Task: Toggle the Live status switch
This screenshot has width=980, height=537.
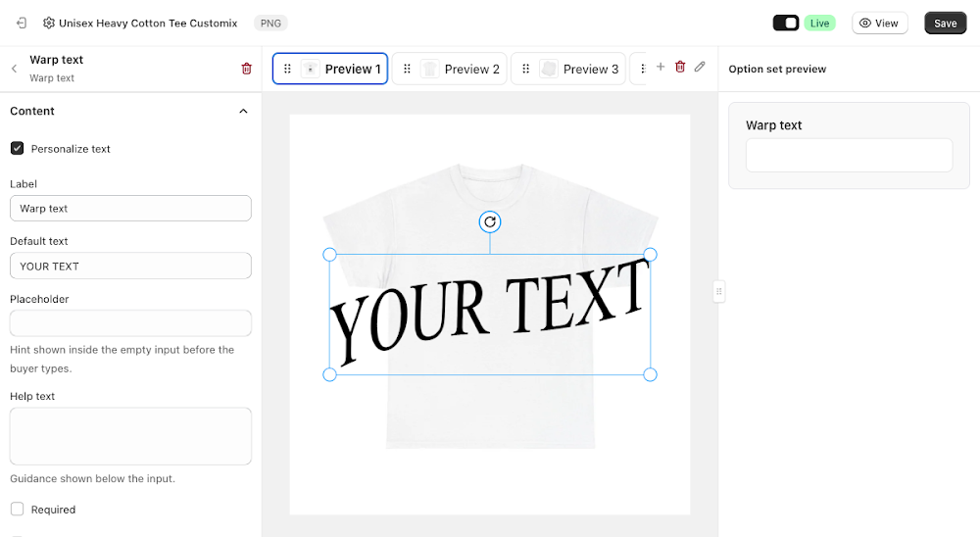Action: click(x=786, y=24)
